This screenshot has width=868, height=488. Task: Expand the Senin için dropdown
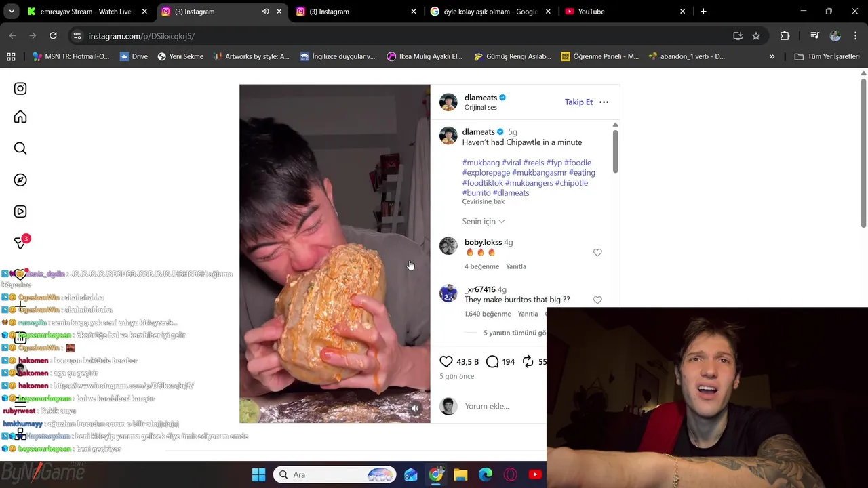484,222
